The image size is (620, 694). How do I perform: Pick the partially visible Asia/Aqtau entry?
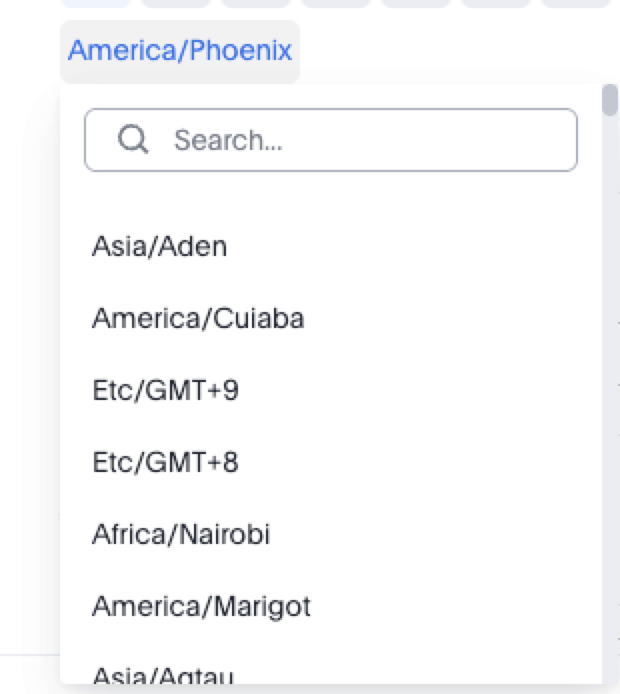(163, 677)
